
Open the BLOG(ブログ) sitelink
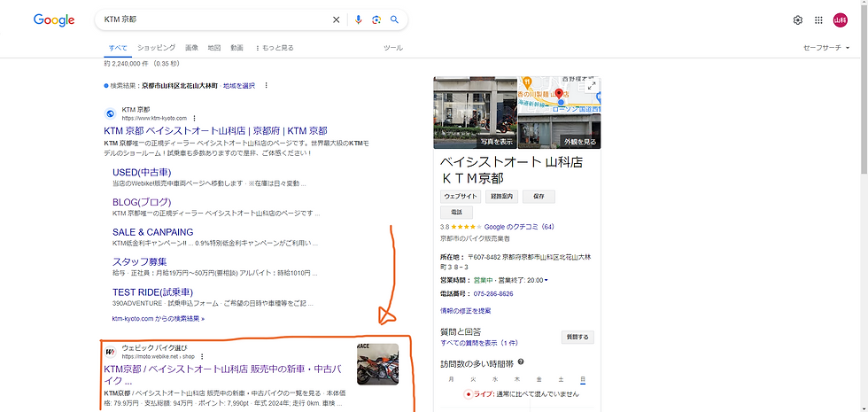pyautogui.click(x=142, y=202)
